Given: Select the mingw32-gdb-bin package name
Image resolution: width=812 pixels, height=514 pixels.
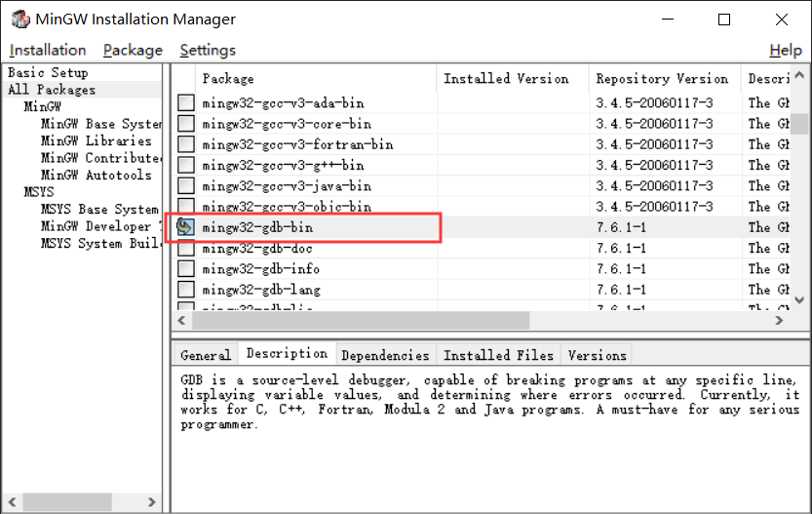Looking at the screenshot, I should [257, 227].
